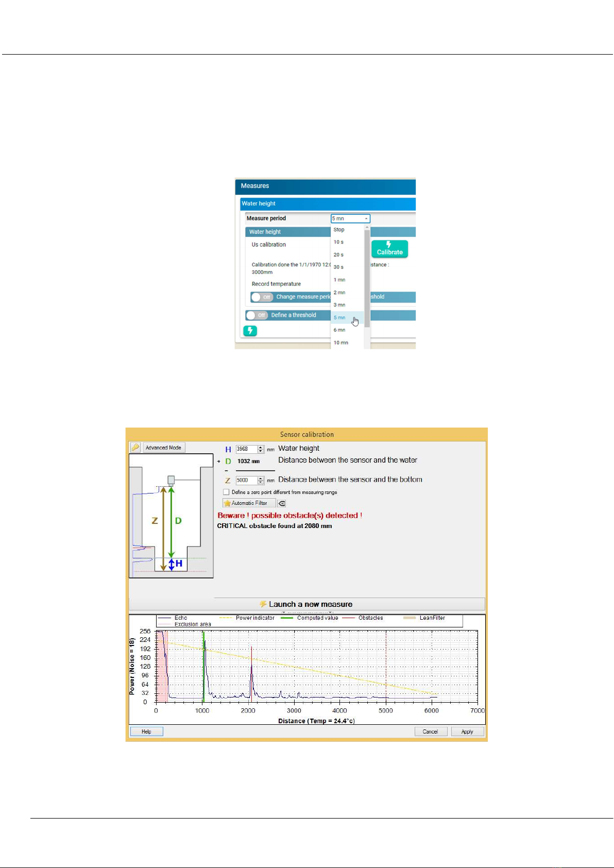Clear the filter with the eraser icon

(x=282, y=503)
